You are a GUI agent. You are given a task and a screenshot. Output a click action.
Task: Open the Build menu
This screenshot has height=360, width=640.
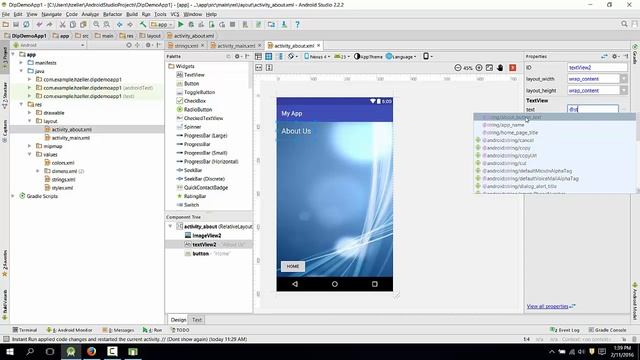point(132,14)
